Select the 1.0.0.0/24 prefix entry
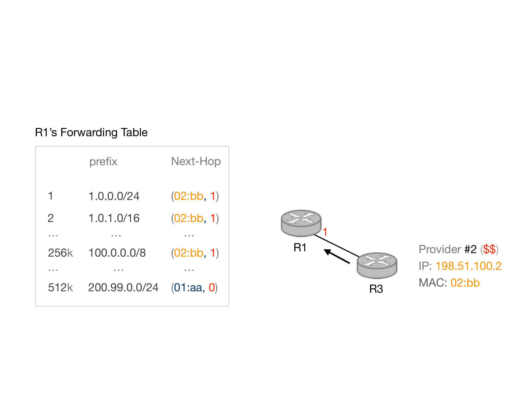Image resolution: width=532 pixels, height=399 pixels. pos(114,196)
